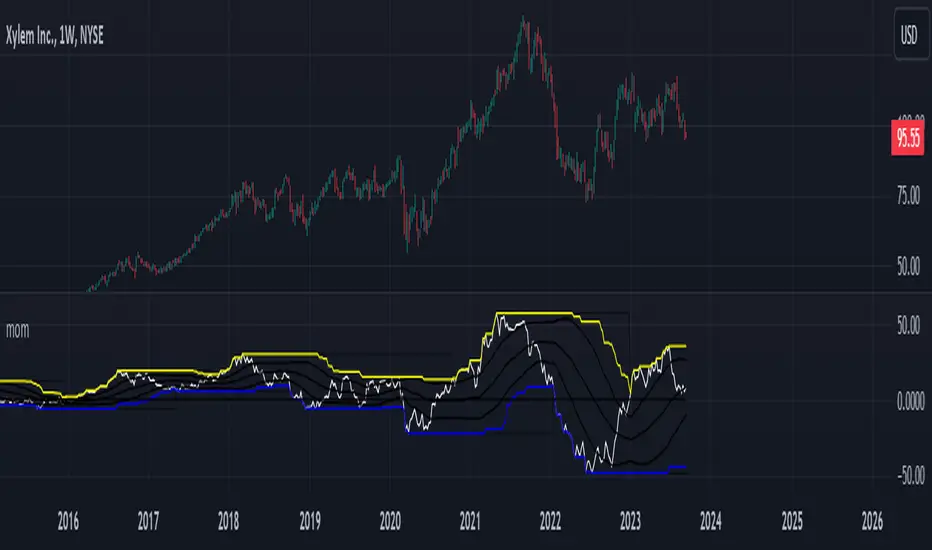
Task: Click the 2024 time axis label
Action: [x=711, y=521]
